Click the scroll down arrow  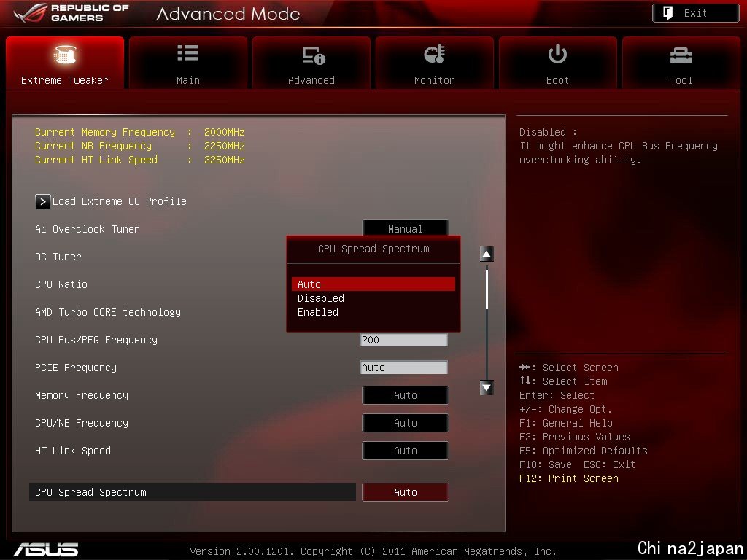tap(487, 388)
